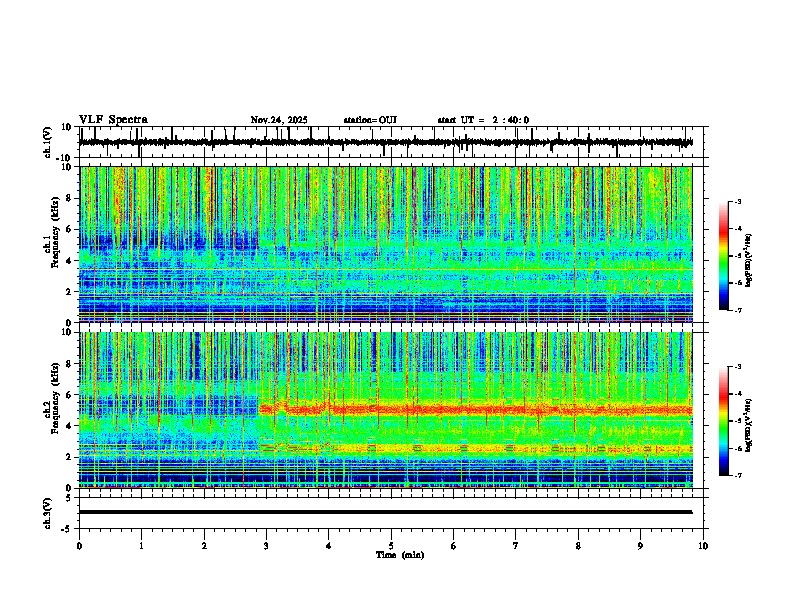Click ch.2 color scale PSD label

click(749, 425)
